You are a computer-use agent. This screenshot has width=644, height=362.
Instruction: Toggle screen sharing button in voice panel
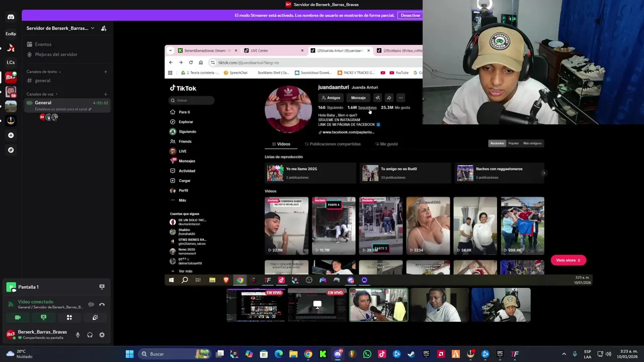[43, 317]
